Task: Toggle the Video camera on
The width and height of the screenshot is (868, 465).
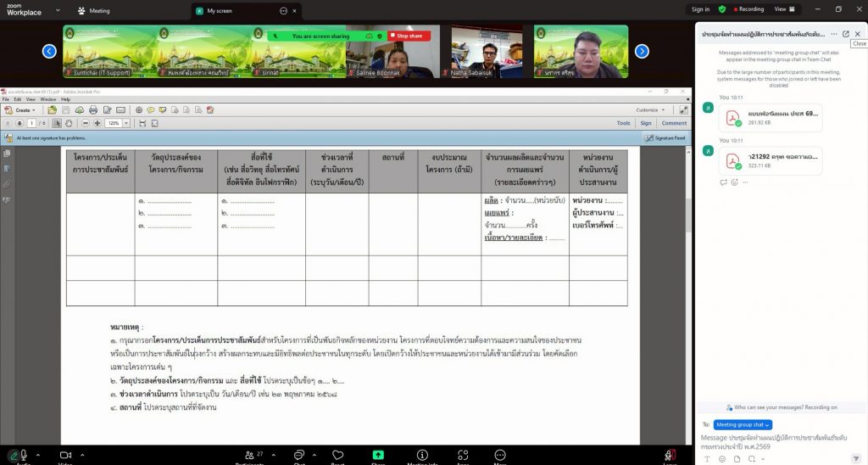Action: [x=64, y=456]
